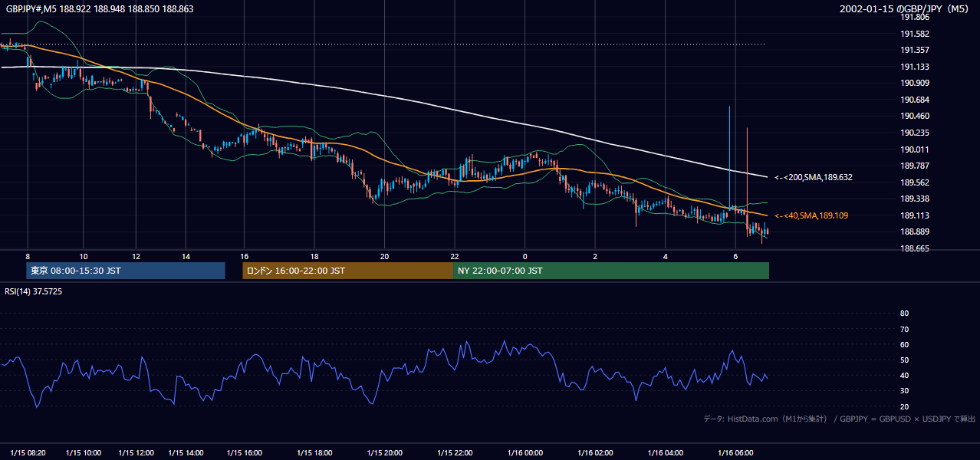The height and width of the screenshot is (460, 980).
Task: Click the price axis value 189.787
Action: point(914,166)
